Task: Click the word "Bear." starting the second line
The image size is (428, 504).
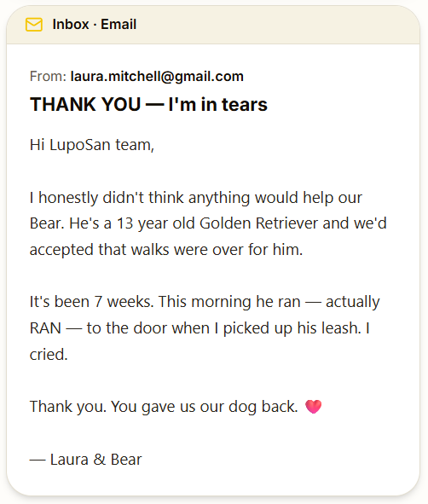Action: pos(47,223)
